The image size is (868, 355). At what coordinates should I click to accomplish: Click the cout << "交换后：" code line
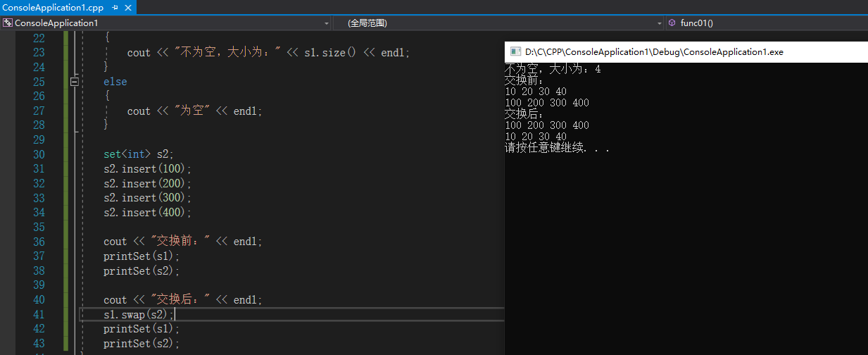(182, 299)
